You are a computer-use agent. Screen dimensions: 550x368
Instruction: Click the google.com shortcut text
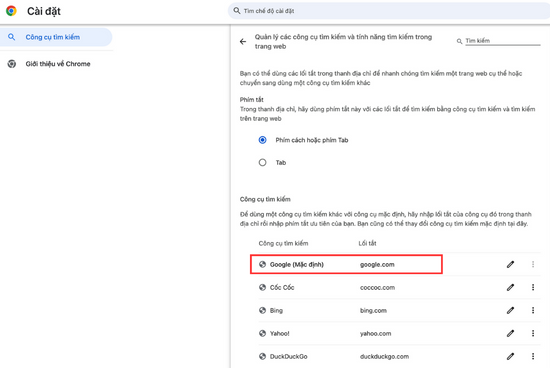click(377, 265)
